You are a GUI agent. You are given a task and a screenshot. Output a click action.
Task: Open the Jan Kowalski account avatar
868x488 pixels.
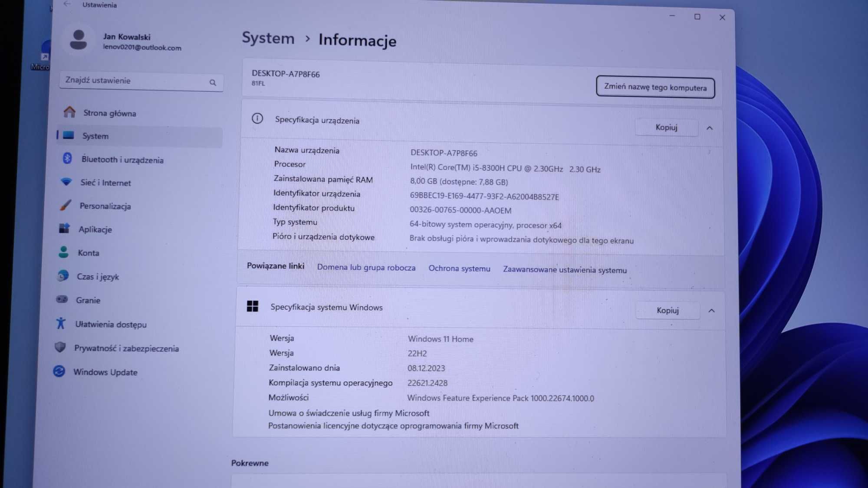pos(79,40)
